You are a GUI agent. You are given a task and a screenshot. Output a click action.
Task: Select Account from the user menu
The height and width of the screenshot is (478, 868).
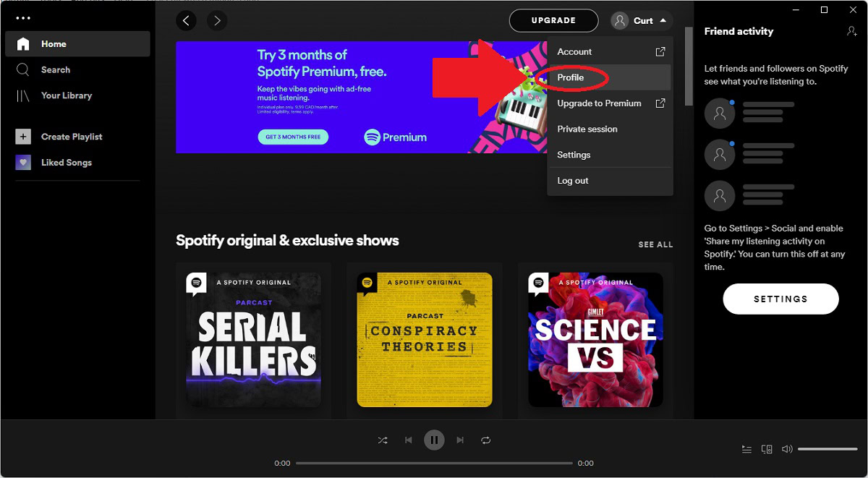[x=610, y=52]
